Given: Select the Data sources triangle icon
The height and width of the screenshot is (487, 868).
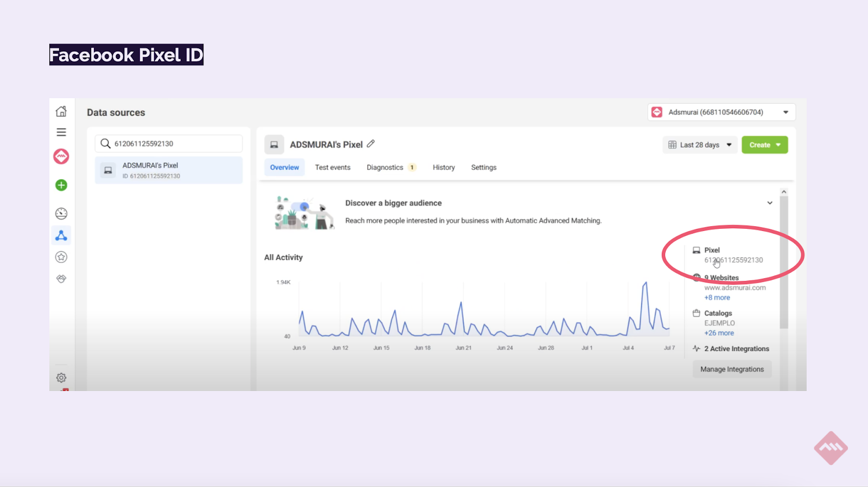Looking at the screenshot, I should (61, 235).
